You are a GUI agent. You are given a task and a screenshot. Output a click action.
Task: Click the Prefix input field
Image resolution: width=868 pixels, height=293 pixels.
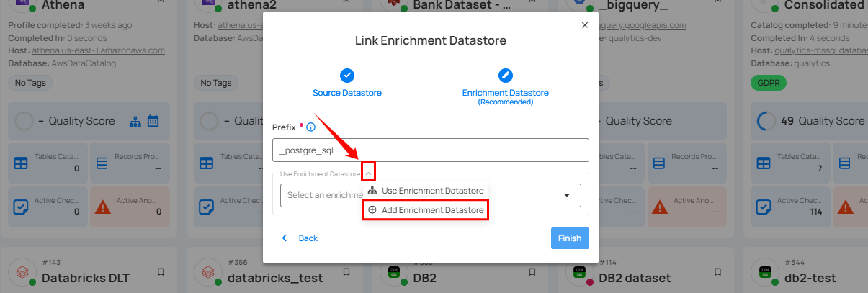coord(430,150)
